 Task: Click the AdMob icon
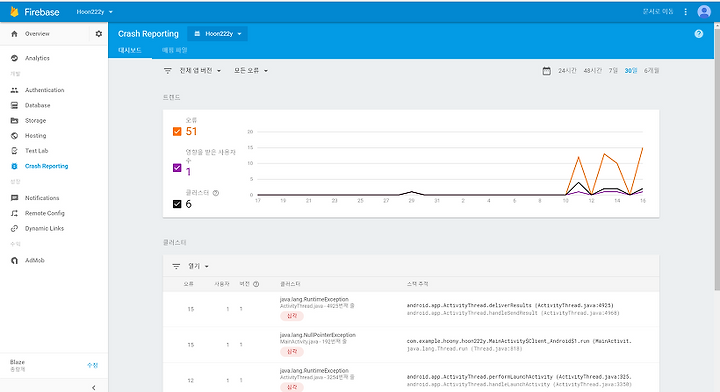[14, 260]
